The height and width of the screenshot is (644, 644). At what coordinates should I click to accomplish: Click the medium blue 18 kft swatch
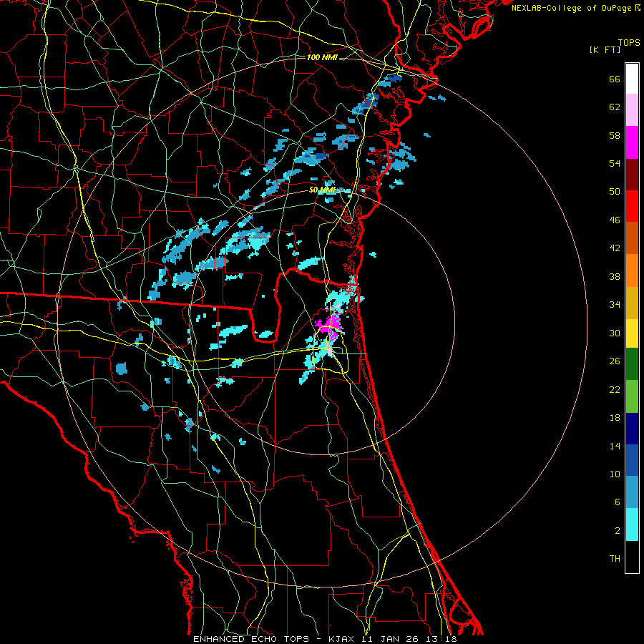pos(632,460)
